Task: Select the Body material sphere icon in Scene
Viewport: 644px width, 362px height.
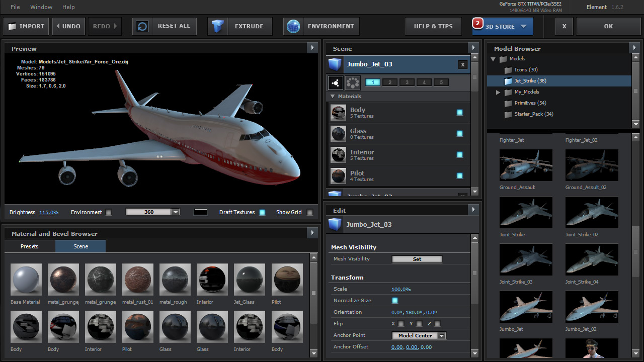Action: (338, 113)
